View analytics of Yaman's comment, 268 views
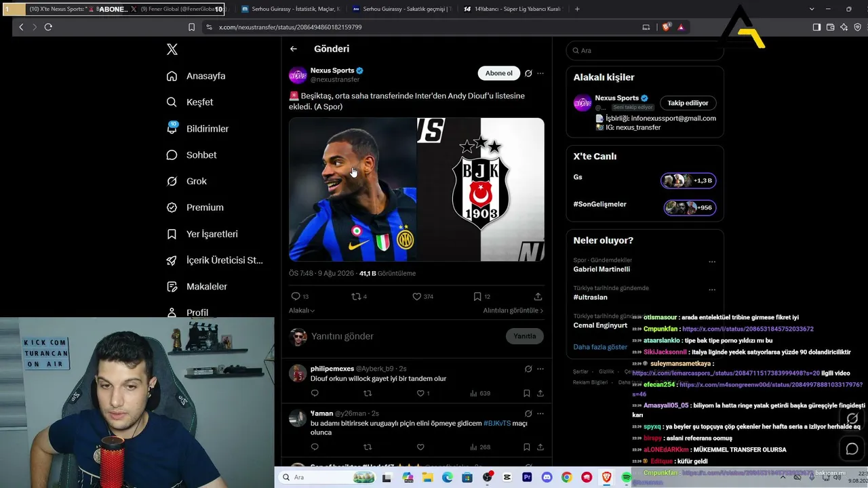The height and width of the screenshot is (488, 868). (x=480, y=447)
